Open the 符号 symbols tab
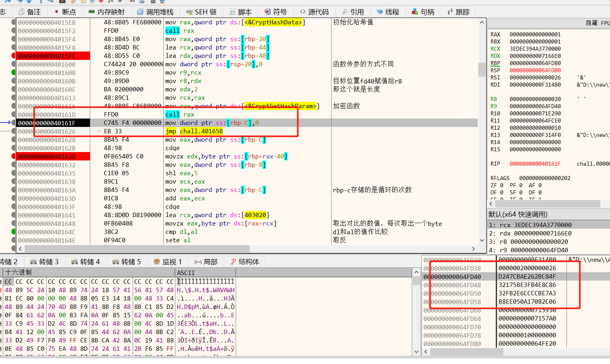610x364 pixels. pos(276,12)
